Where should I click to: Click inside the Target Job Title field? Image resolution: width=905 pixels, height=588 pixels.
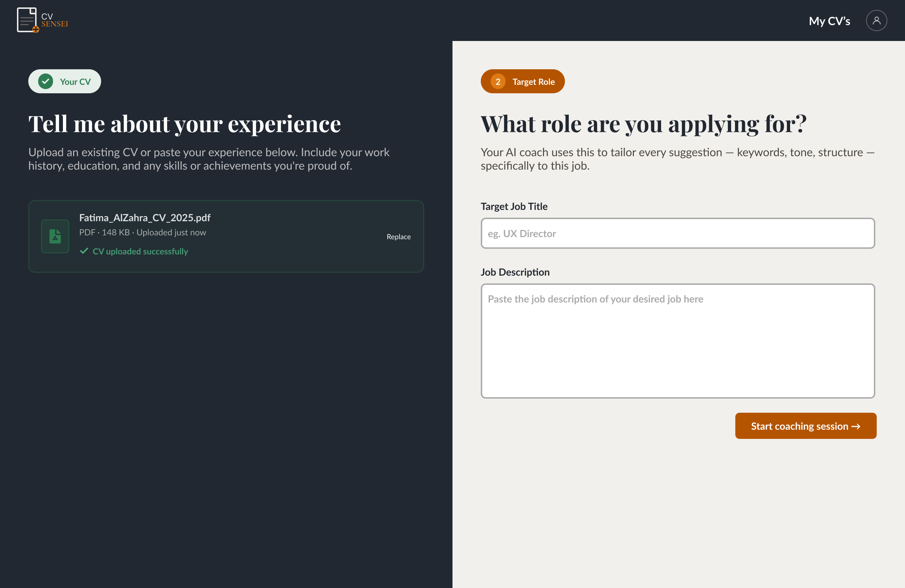click(678, 233)
